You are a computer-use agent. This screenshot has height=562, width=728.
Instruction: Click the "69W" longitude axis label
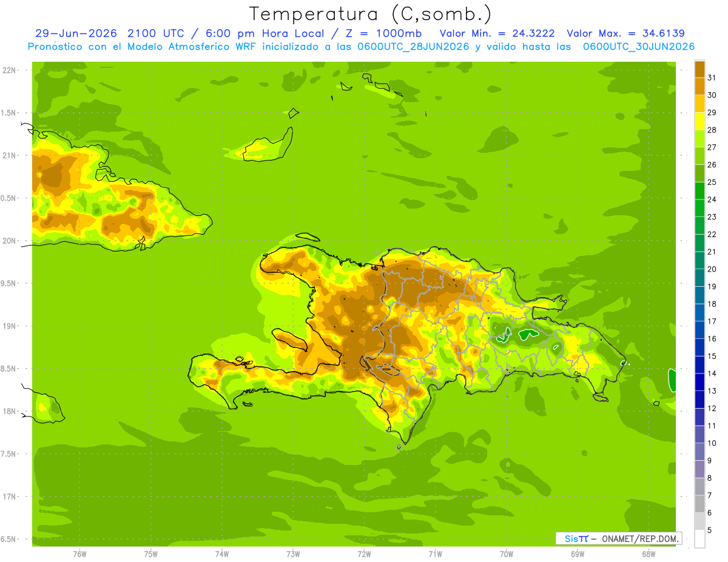point(578,554)
